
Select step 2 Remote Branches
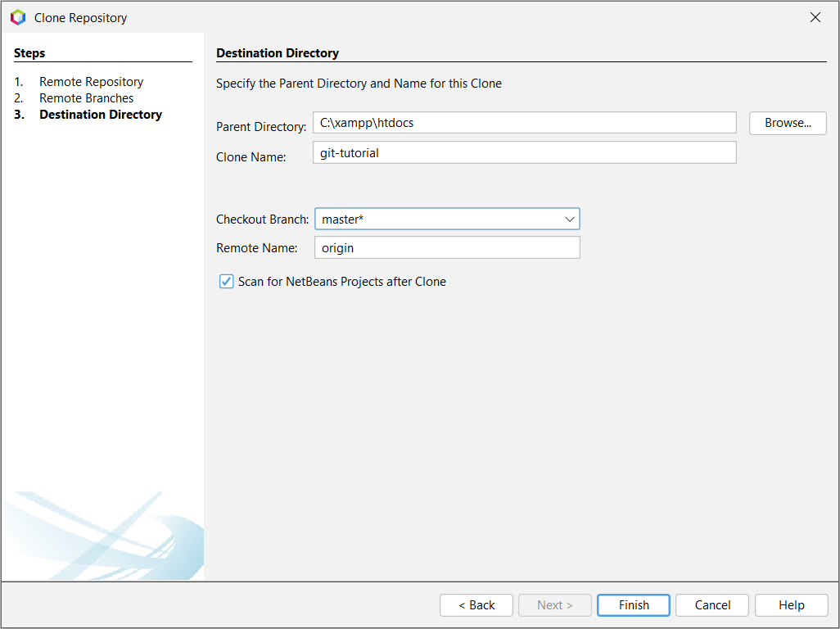[86, 98]
